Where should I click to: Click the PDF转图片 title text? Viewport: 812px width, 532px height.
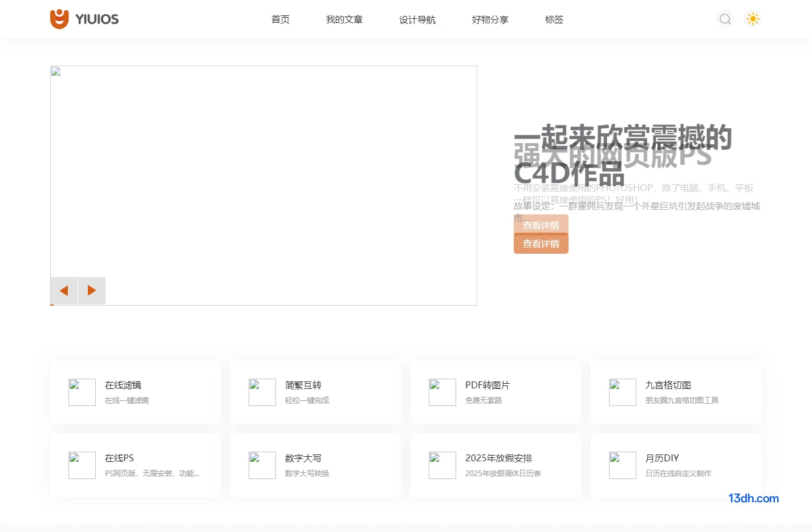488,385
